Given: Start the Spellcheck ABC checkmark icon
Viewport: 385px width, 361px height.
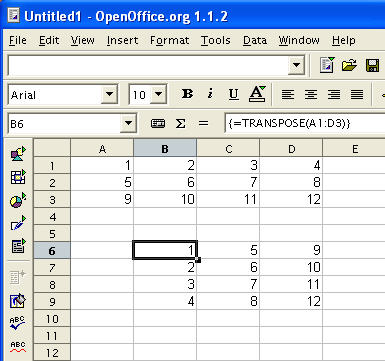Looking at the screenshot, I should tap(17, 323).
